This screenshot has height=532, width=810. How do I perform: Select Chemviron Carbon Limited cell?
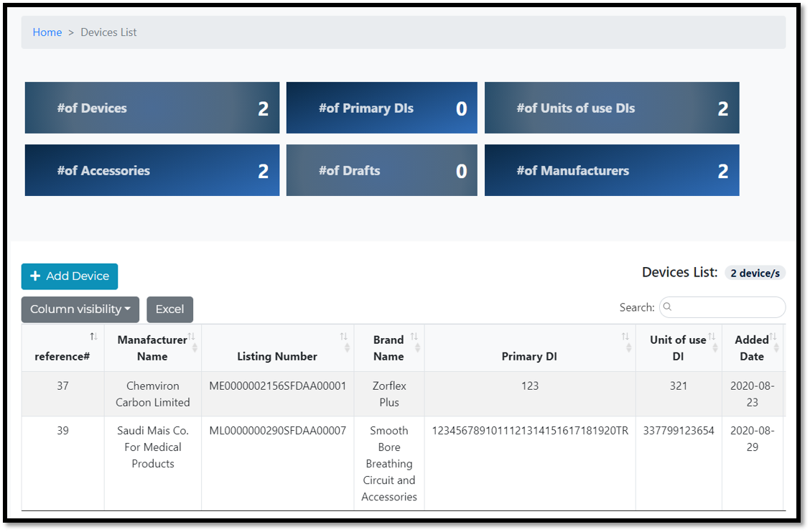tap(152, 394)
